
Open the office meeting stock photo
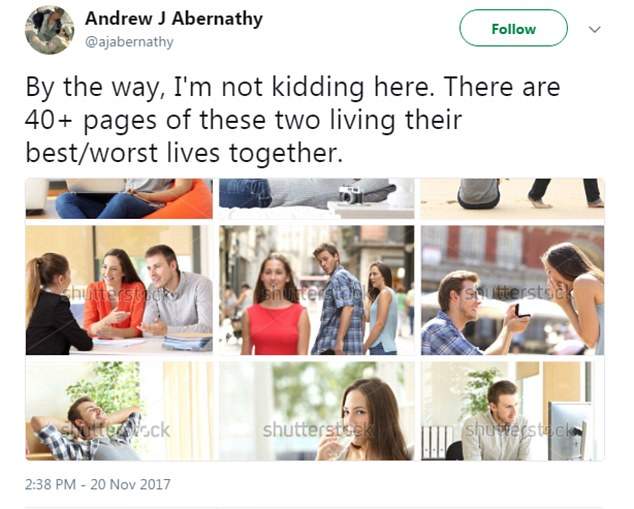click(119, 290)
